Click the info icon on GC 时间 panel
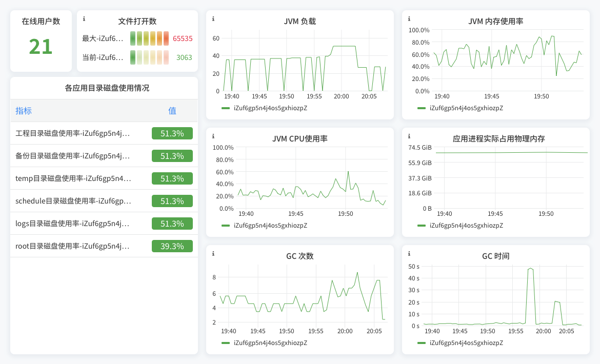The width and height of the screenshot is (600, 364). 408,254
